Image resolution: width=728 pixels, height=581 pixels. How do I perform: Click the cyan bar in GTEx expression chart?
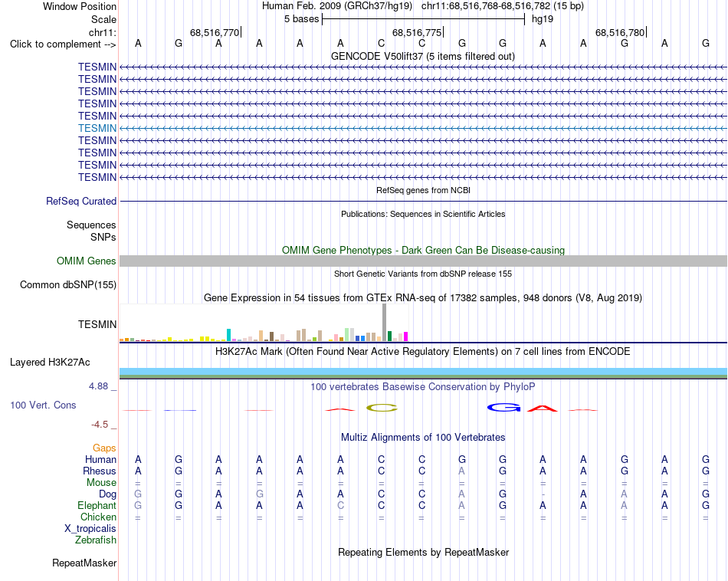[228, 335]
